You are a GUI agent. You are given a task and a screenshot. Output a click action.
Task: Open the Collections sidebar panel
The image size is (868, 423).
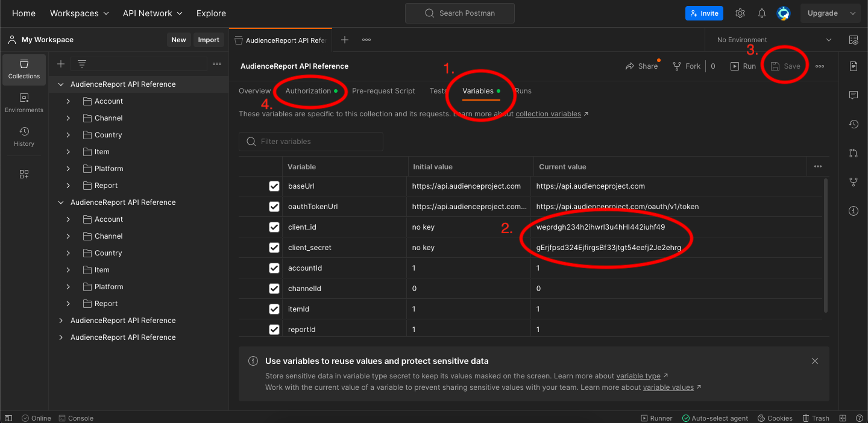pos(24,69)
